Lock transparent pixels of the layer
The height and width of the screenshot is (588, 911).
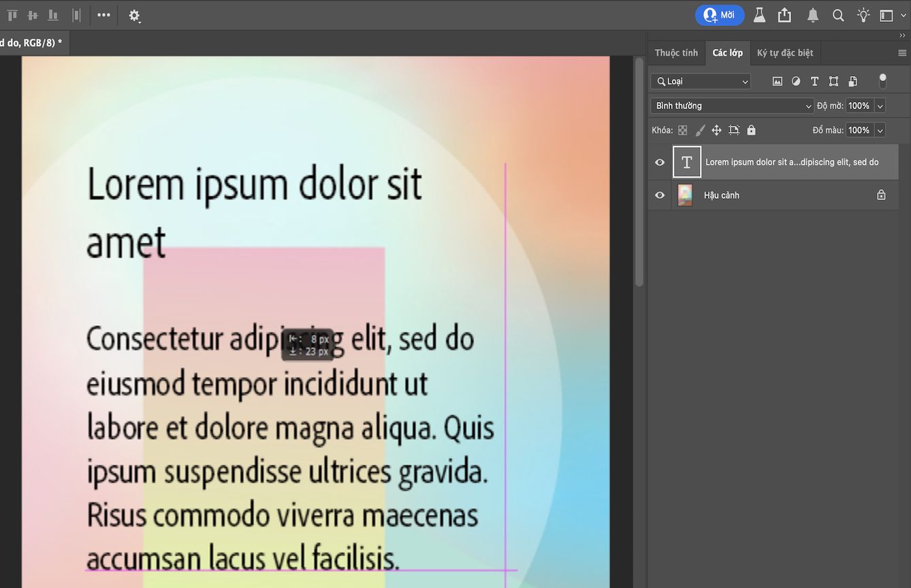(682, 129)
